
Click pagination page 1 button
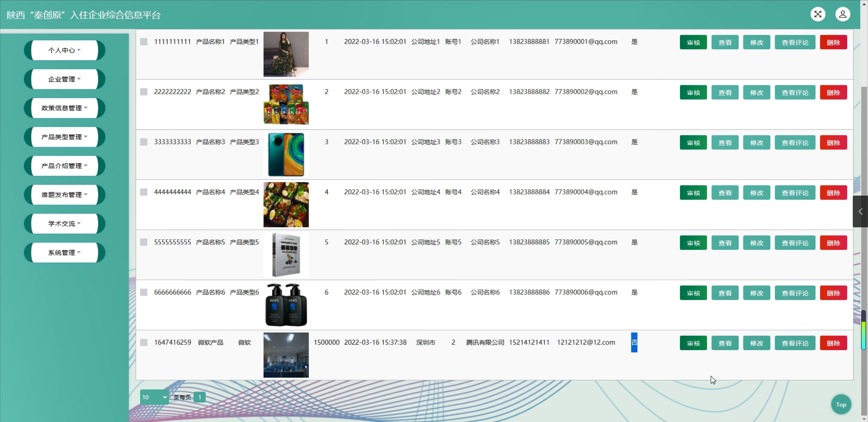tap(200, 397)
